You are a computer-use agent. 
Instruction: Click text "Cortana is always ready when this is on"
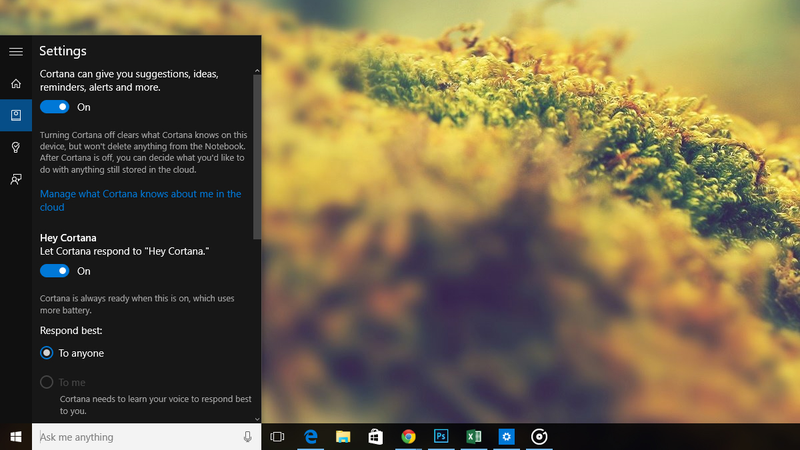(137, 304)
